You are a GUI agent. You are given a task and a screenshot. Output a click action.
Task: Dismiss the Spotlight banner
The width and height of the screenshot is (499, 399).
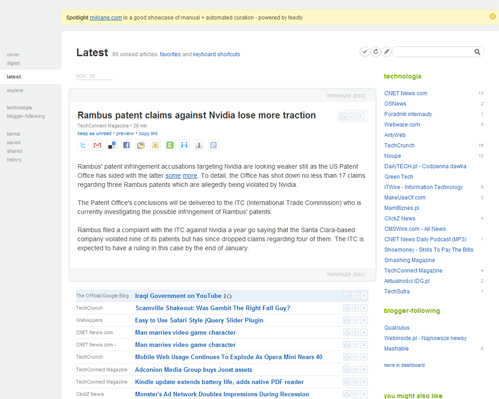[492, 16]
